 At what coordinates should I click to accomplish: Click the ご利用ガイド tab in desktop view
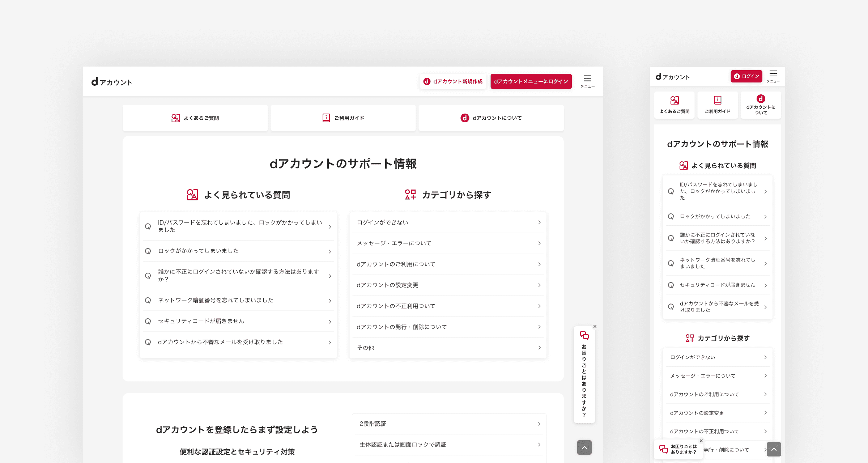(x=343, y=118)
